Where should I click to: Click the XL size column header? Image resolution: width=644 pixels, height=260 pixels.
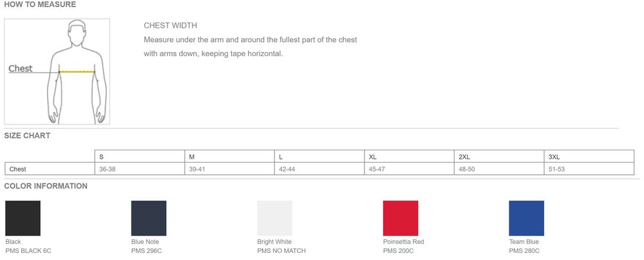373,157
